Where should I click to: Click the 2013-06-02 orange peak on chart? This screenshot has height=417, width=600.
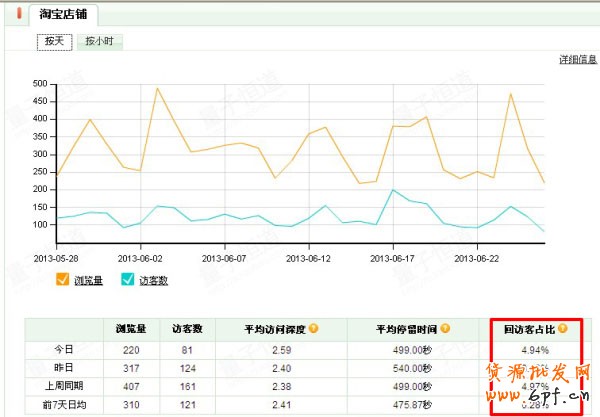157,89
